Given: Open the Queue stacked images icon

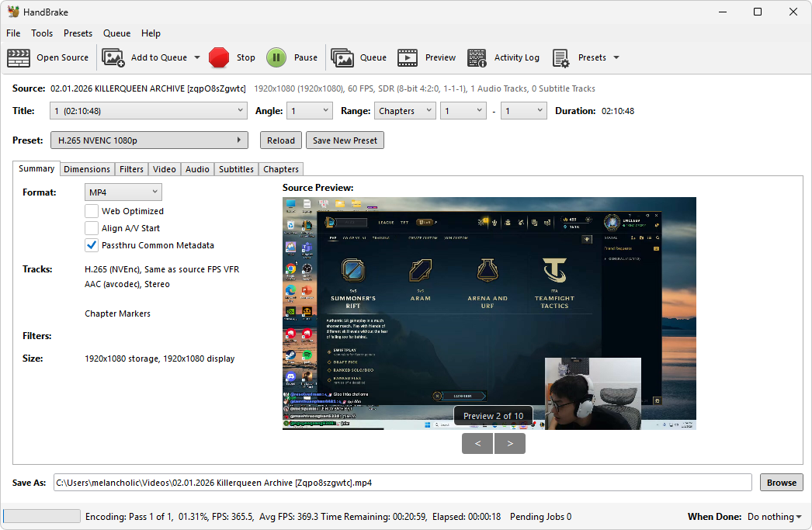Looking at the screenshot, I should tap(342, 57).
